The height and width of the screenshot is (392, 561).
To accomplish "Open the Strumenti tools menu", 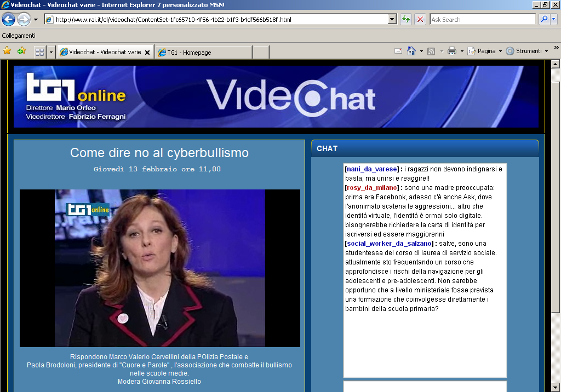I will tap(528, 51).
